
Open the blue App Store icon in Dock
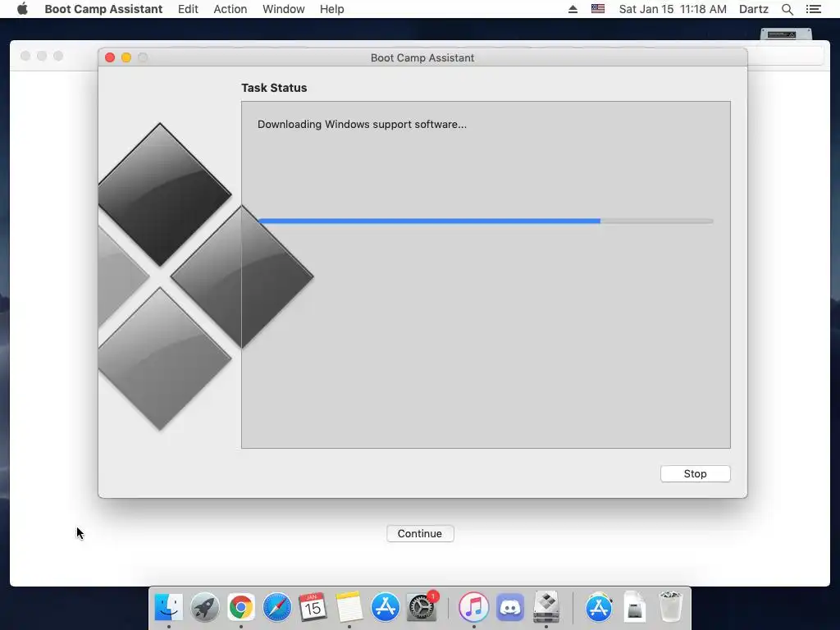[x=386, y=608]
